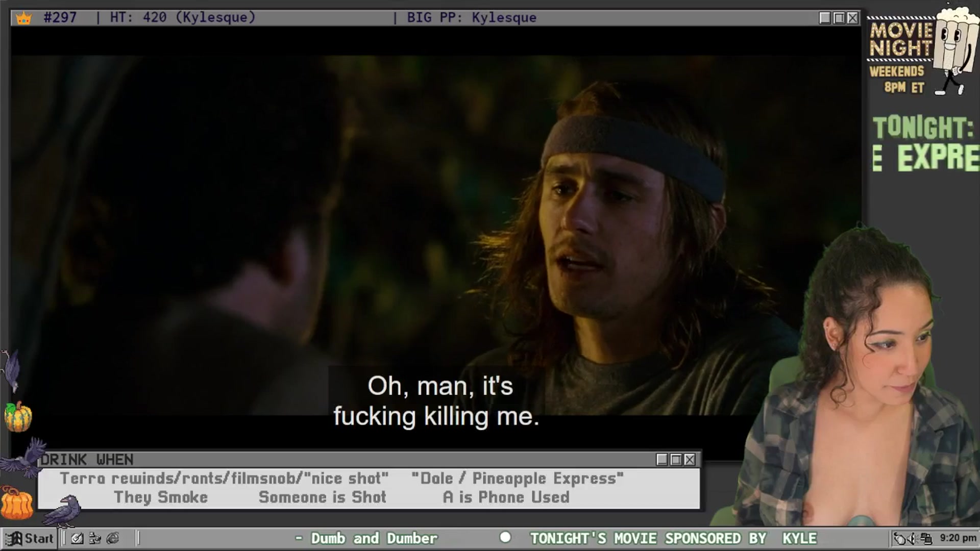The height and width of the screenshot is (551, 980).
Task: Open the network computers tray icon
Action: (x=926, y=538)
